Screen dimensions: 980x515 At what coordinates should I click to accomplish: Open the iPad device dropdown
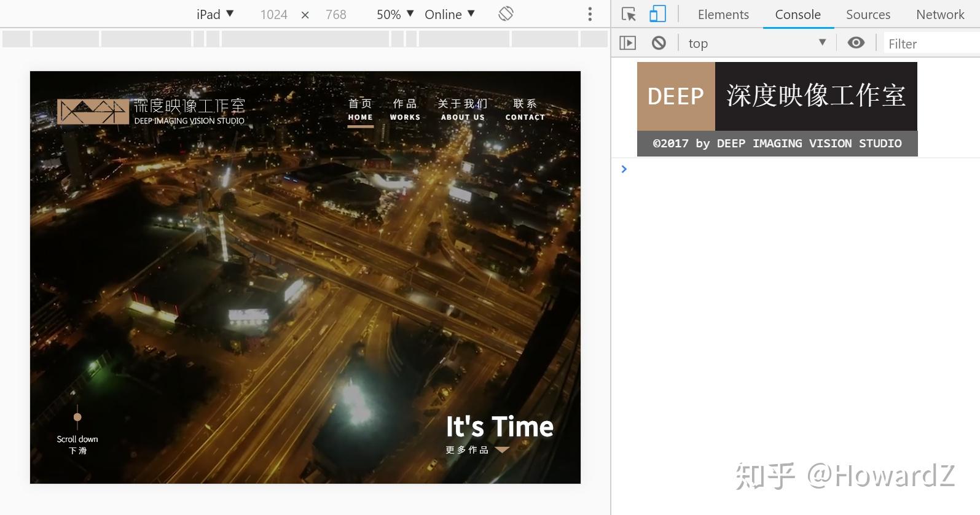[x=215, y=14]
